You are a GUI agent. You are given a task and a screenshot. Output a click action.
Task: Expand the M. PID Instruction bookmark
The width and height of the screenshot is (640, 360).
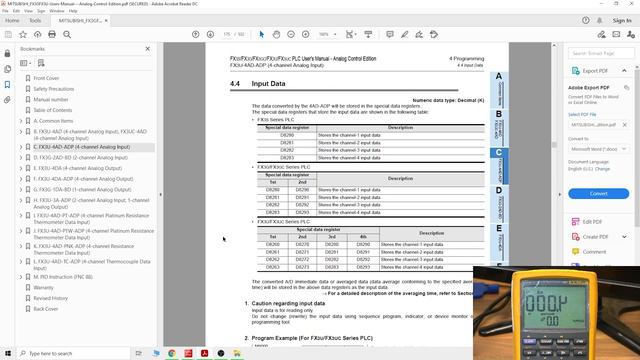[x=21, y=277]
